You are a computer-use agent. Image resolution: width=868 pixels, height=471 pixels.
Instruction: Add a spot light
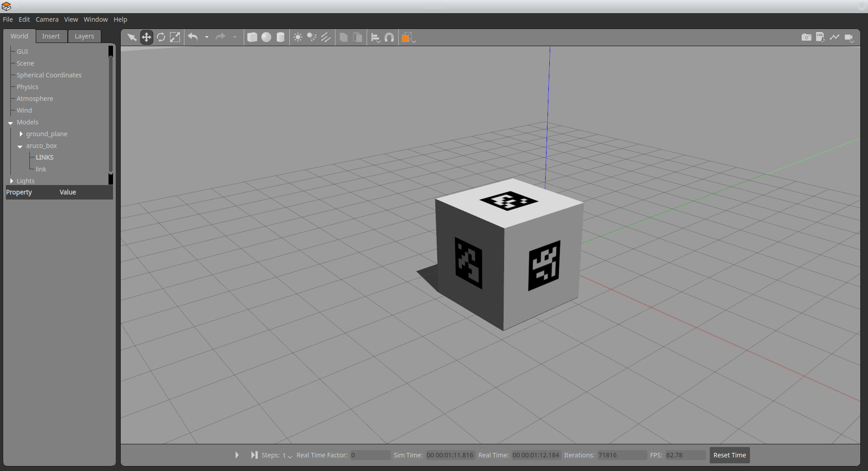(312, 37)
